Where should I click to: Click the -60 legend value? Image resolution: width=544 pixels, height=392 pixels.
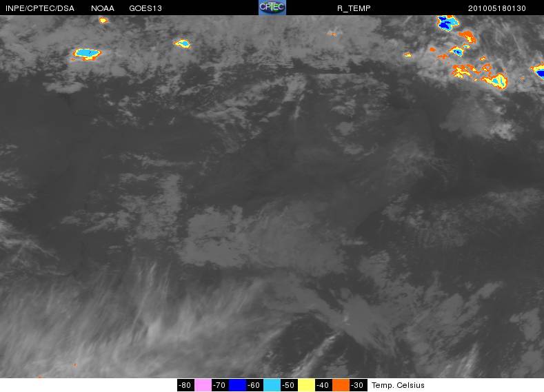point(254,385)
